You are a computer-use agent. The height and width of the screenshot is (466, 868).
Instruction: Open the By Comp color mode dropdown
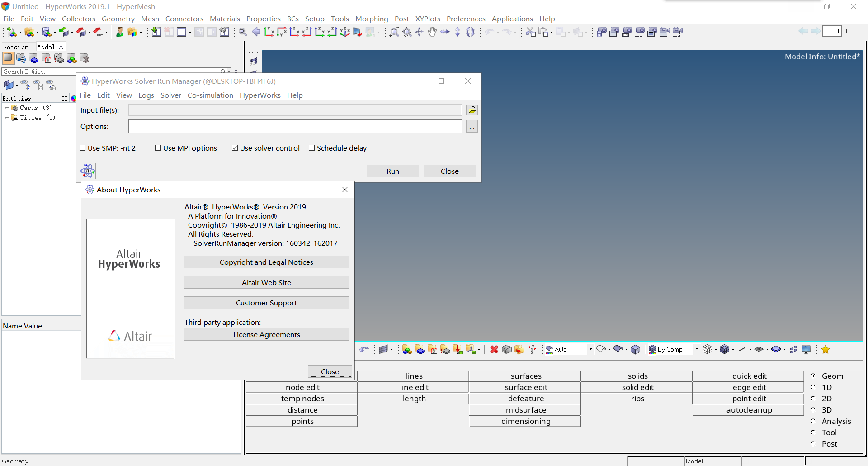click(697, 349)
